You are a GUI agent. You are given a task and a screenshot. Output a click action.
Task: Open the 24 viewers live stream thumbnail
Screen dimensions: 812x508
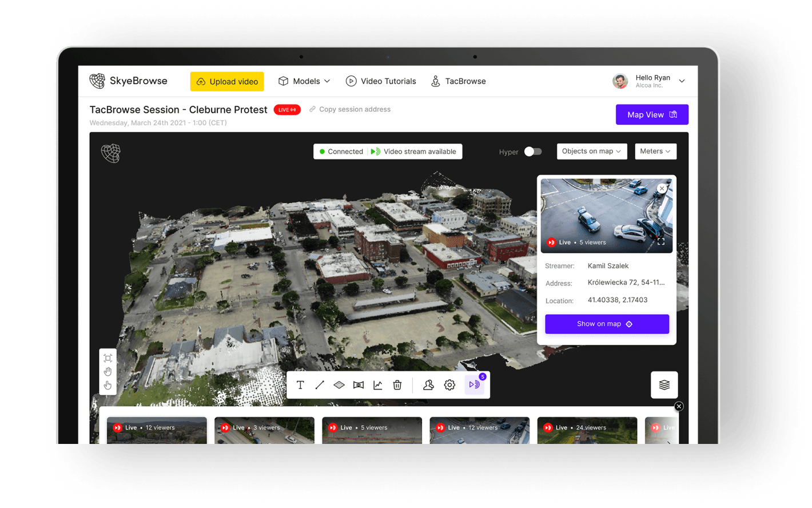click(587, 430)
